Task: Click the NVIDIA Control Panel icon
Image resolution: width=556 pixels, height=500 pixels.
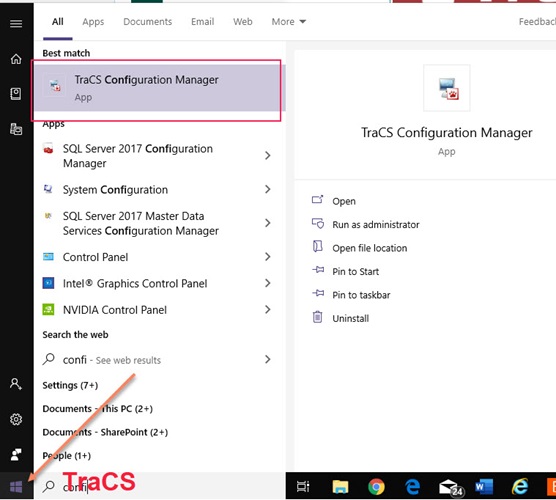Action: click(x=48, y=310)
